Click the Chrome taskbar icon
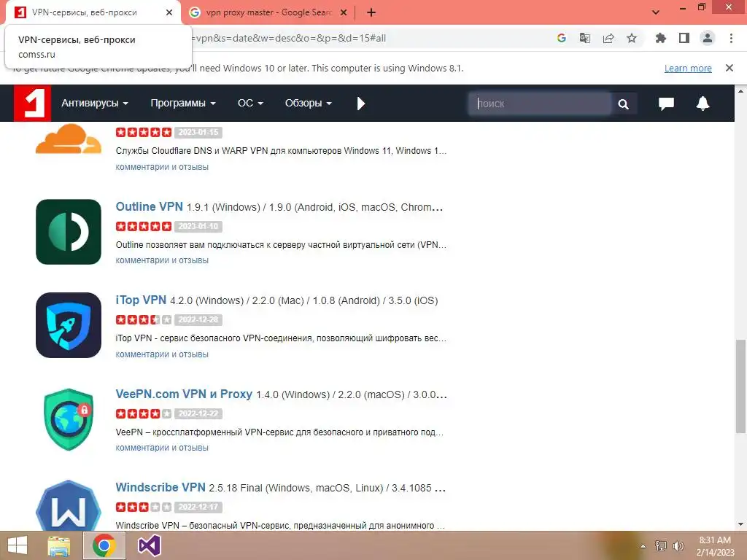This screenshot has width=747, height=560. 104,545
